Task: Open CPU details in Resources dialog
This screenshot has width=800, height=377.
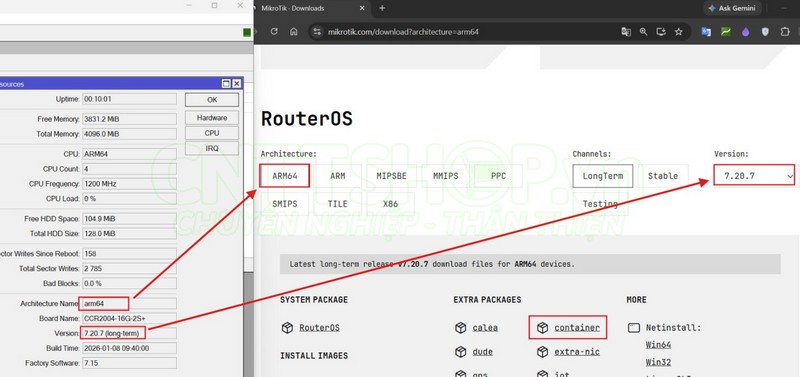Action: point(212,133)
